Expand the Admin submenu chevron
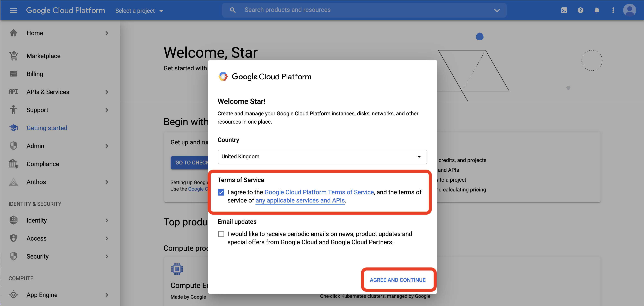Viewport: 644px width, 306px height. click(107, 146)
